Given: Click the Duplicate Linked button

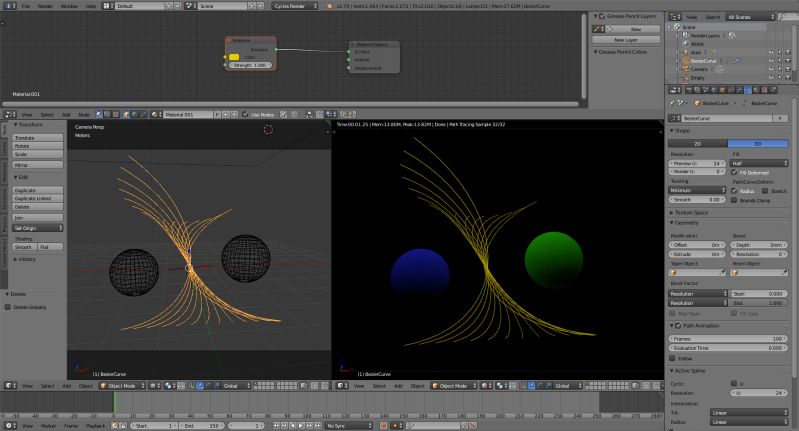Looking at the screenshot, I should click(x=38, y=198).
